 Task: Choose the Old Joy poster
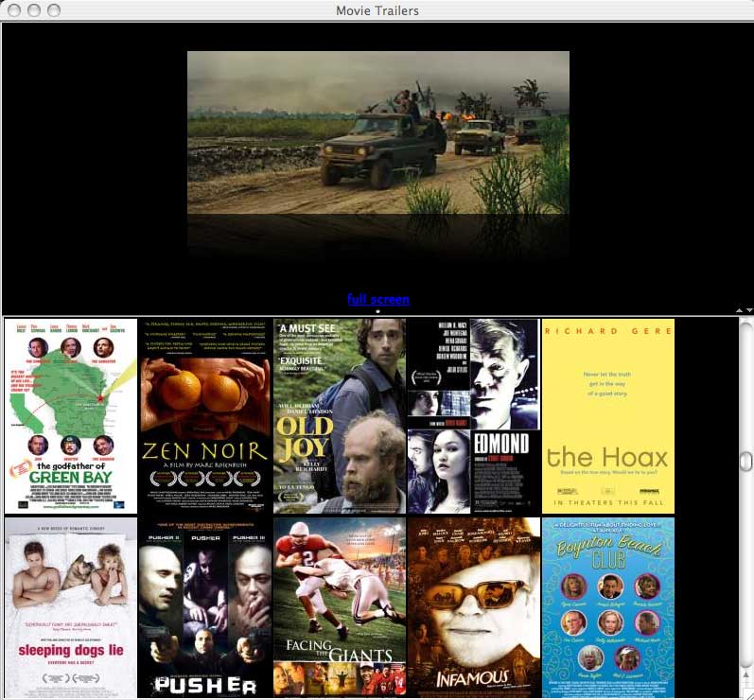340,416
